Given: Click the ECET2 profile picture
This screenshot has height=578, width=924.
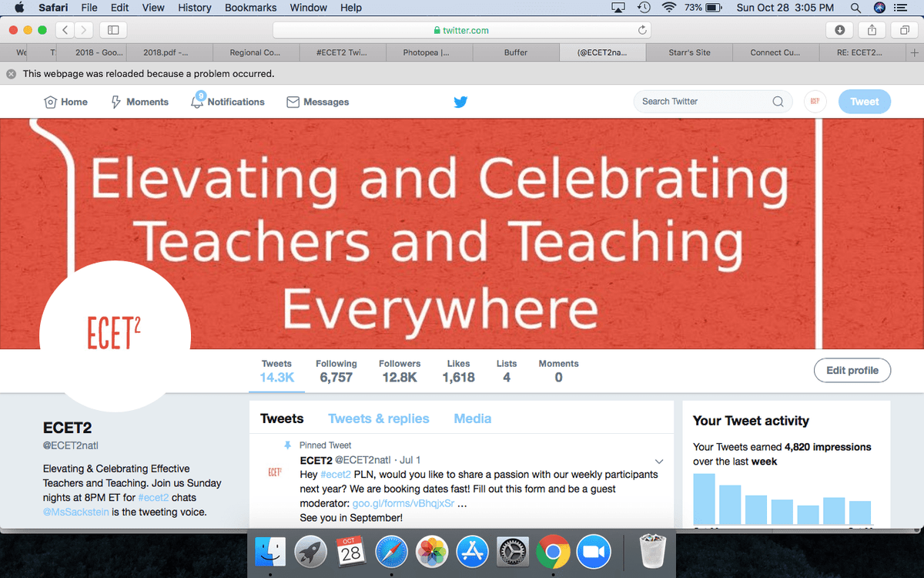Looking at the screenshot, I should point(115,336).
